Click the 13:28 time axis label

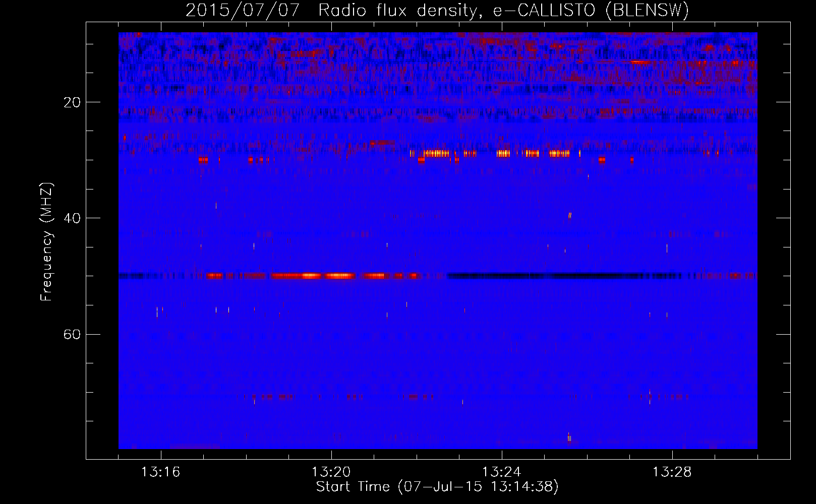[x=672, y=472]
